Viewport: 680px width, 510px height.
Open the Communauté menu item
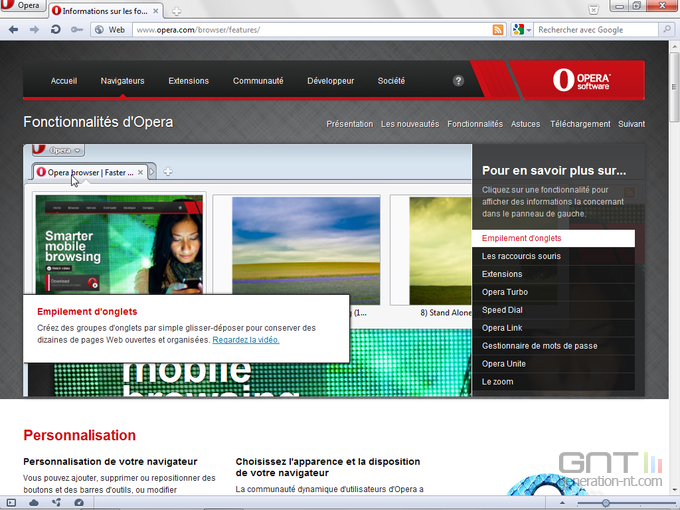258,81
